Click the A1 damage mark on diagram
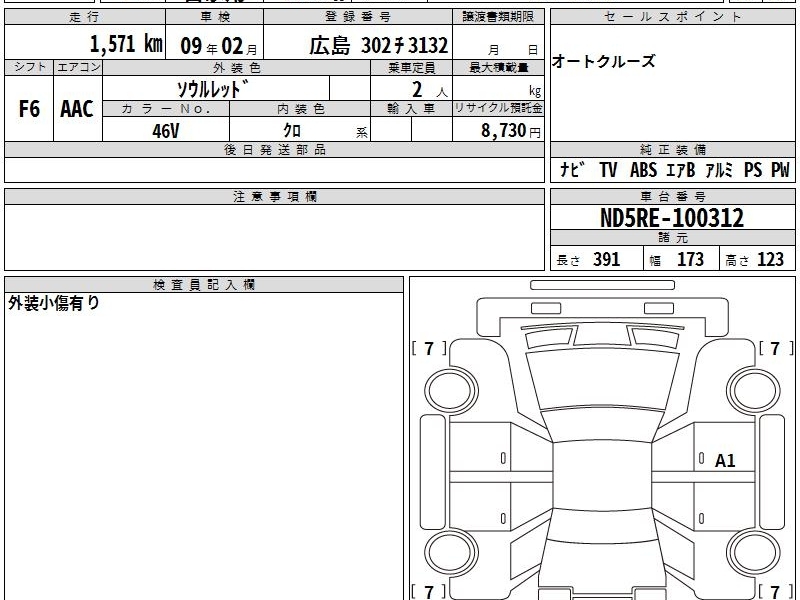Image resolution: width=800 pixels, height=600 pixels. click(725, 461)
